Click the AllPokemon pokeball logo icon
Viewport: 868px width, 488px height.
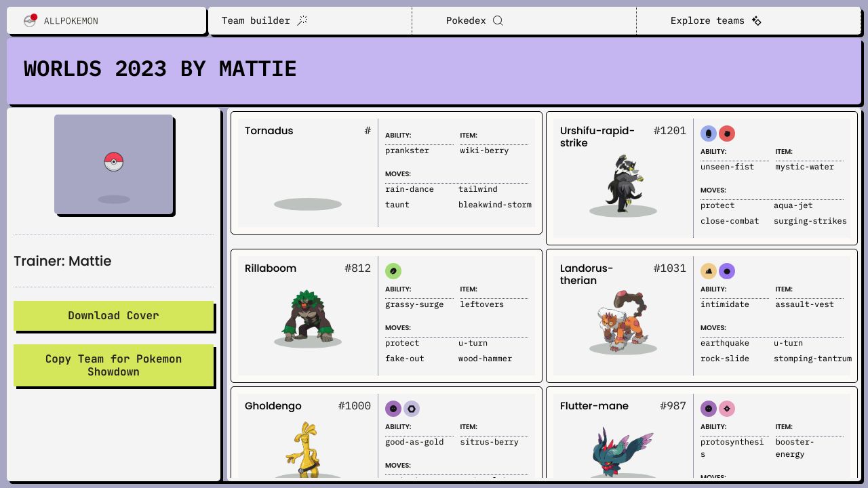pos(30,21)
